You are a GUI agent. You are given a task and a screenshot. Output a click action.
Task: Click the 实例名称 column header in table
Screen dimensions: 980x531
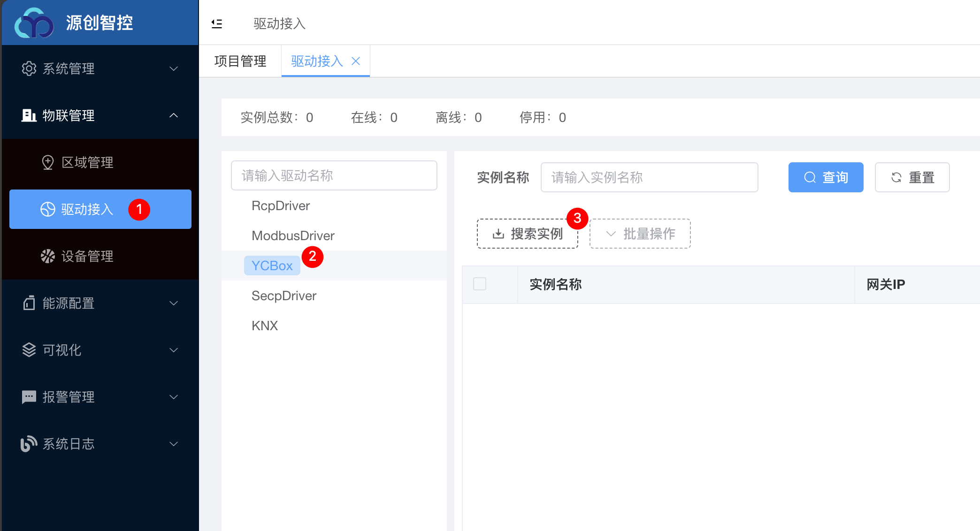(x=556, y=284)
